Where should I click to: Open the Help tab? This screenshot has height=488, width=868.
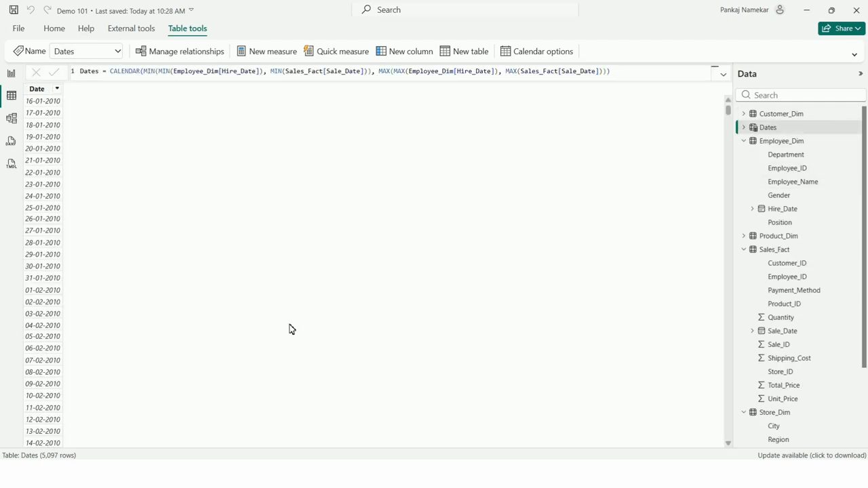(86, 28)
